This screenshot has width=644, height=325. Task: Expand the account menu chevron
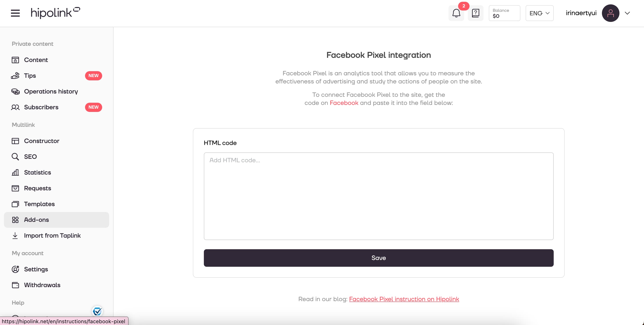627,13
